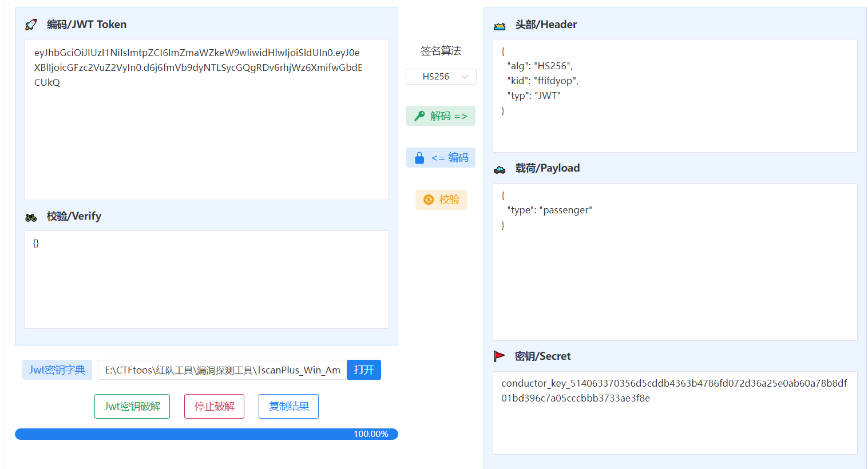The height and width of the screenshot is (469, 868).
Task: Click the refresh icon on the 校验 button
Action: 429,200
